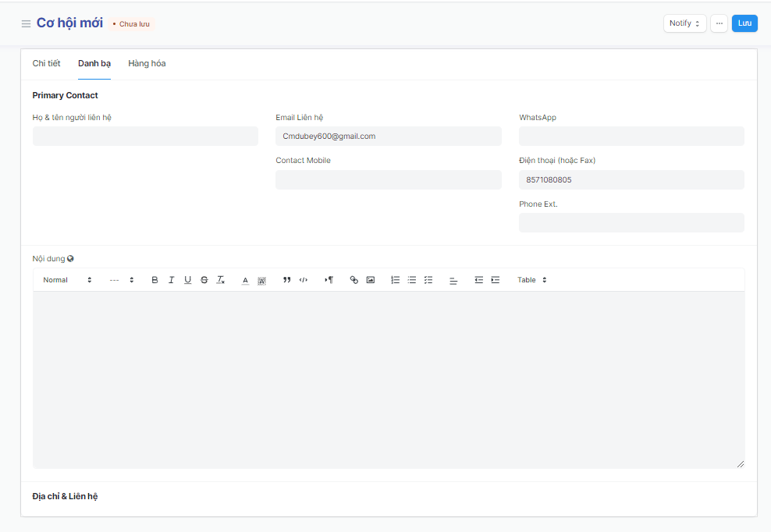
Task: Open the Notify dropdown
Action: pyautogui.click(x=684, y=23)
